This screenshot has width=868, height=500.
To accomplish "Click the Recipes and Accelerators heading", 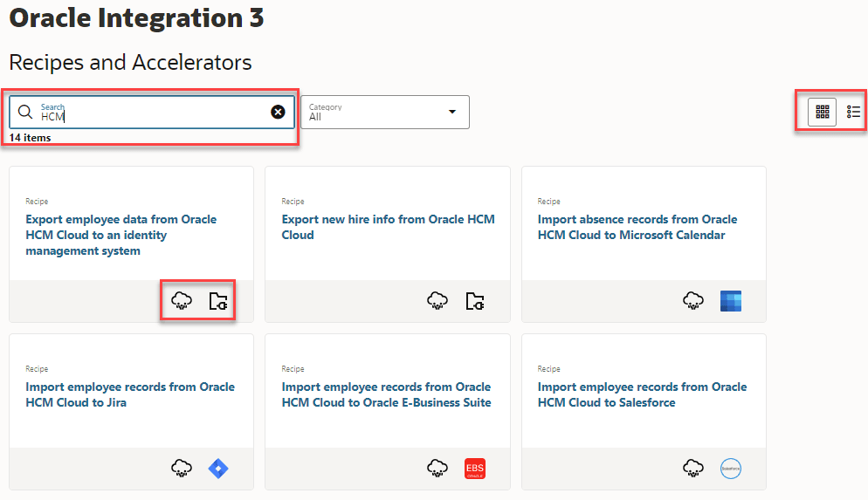I will pyautogui.click(x=131, y=63).
